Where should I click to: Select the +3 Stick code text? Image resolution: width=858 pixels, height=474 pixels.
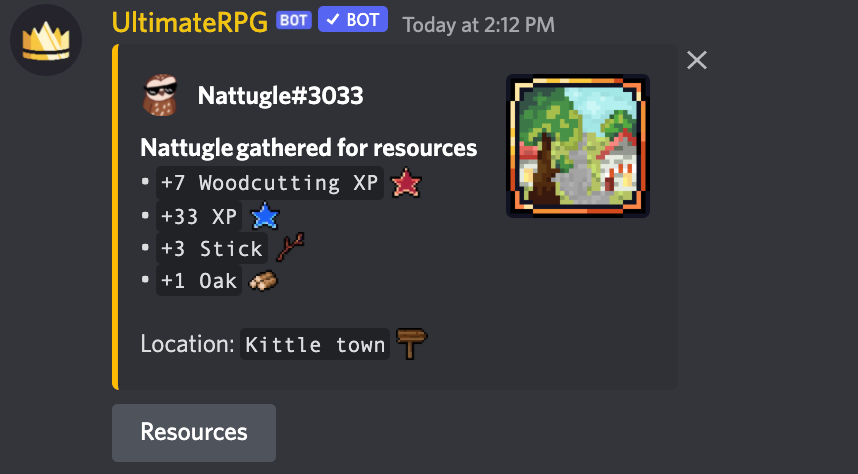212,248
